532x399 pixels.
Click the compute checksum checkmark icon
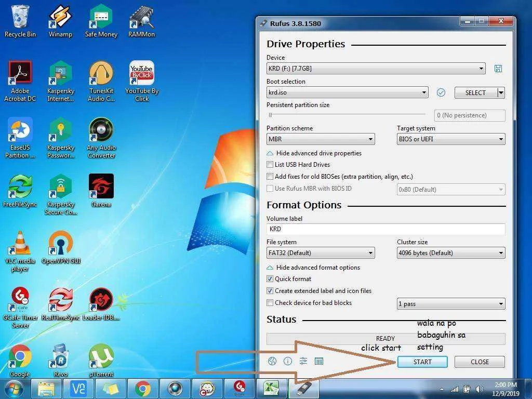pos(441,92)
